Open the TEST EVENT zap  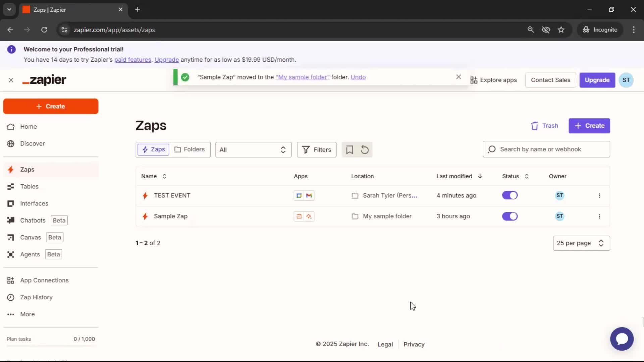(x=172, y=195)
